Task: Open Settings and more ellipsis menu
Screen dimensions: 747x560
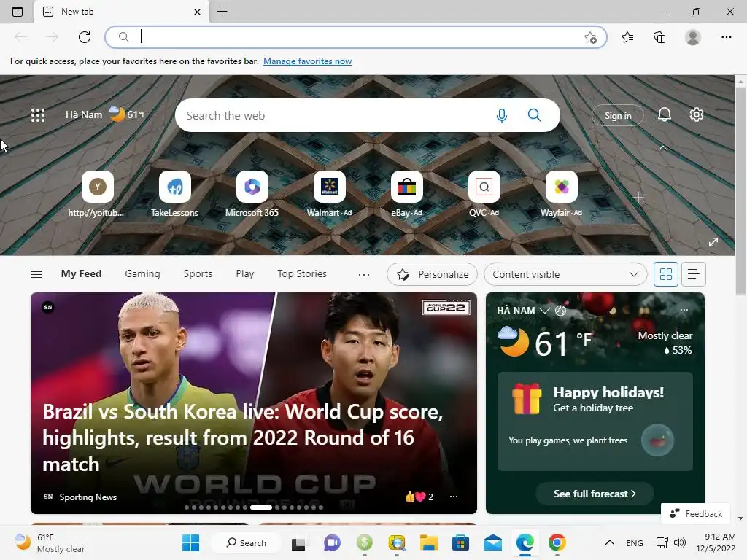Action: pyautogui.click(x=726, y=37)
